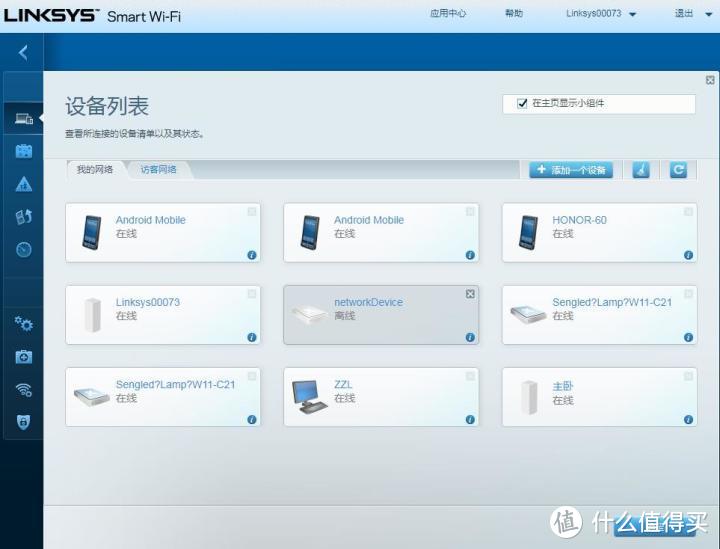Tick the Linksys00073 card checkbox
This screenshot has height=549, width=720.
pyautogui.click(x=252, y=294)
